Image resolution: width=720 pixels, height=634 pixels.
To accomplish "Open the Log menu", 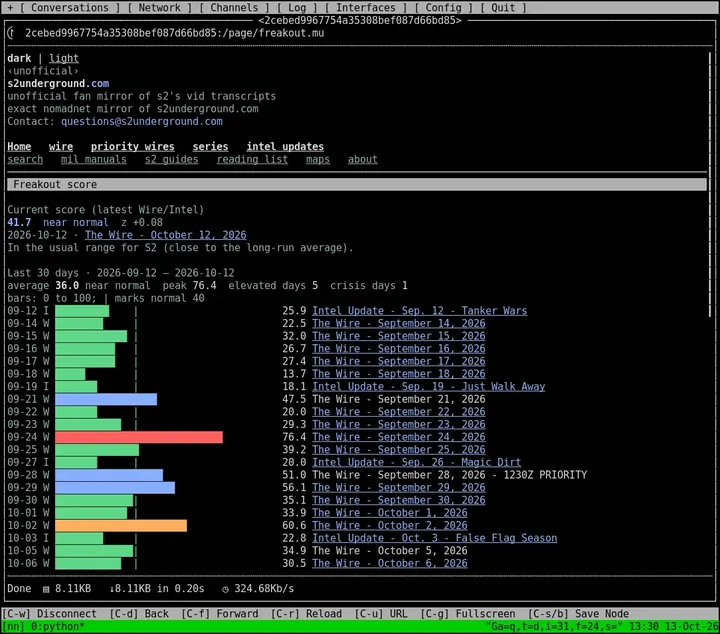I will point(297,8).
